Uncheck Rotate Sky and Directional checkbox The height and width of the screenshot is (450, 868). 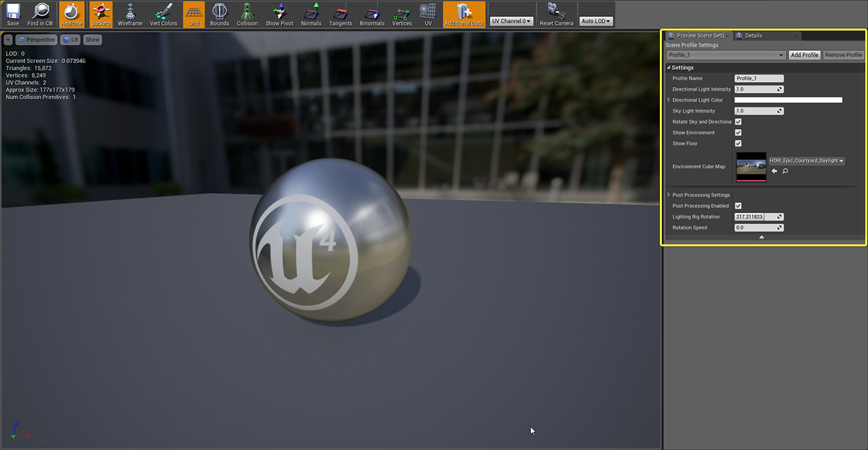[x=738, y=121]
